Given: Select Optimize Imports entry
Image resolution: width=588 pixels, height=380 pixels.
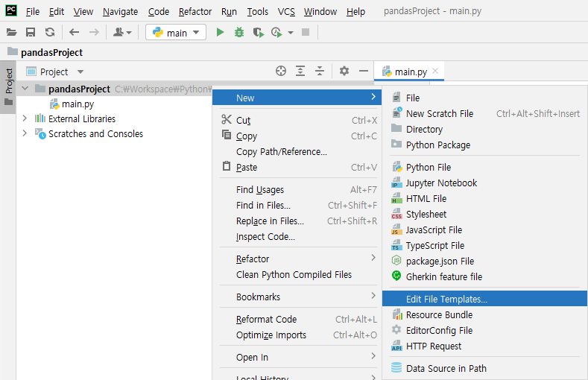Looking at the screenshot, I should click(299, 335).
